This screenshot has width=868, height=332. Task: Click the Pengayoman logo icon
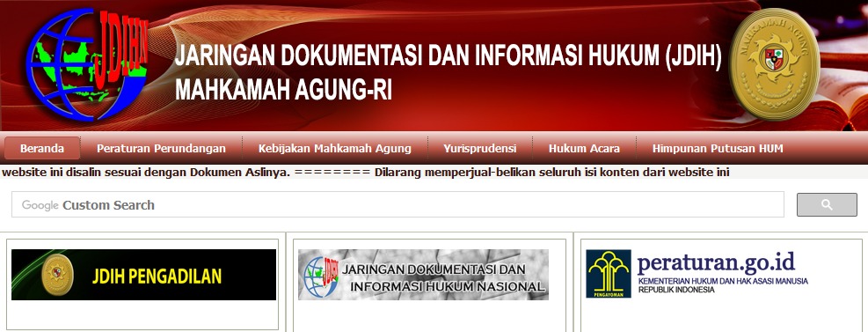click(x=609, y=274)
